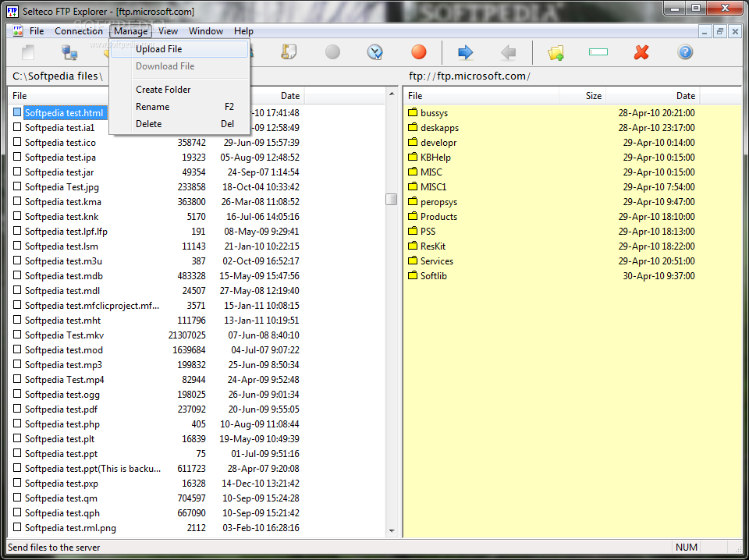Open the Connection menu
Screen dimensions: 749x560
pos(79,31)
